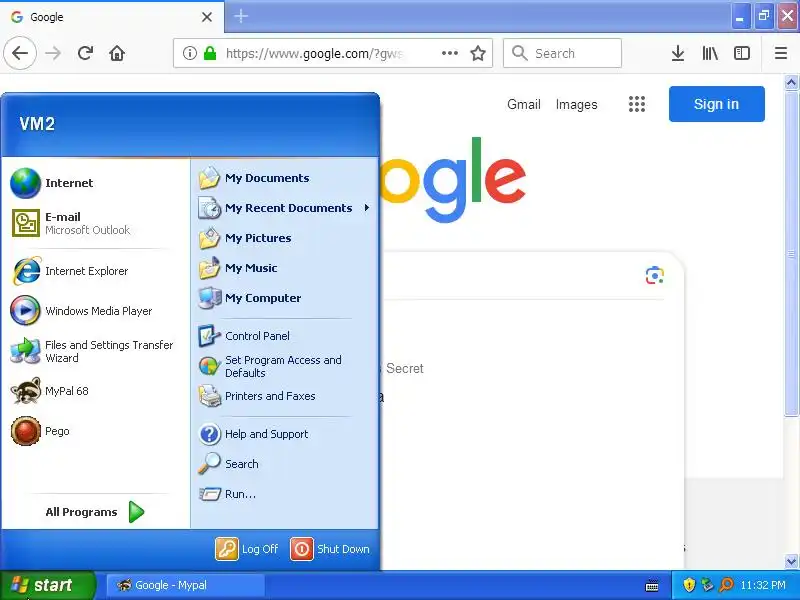Open the hamburger application menu
Image resolution: width=800 pixels, height=600 pixels.
[781, 53]
